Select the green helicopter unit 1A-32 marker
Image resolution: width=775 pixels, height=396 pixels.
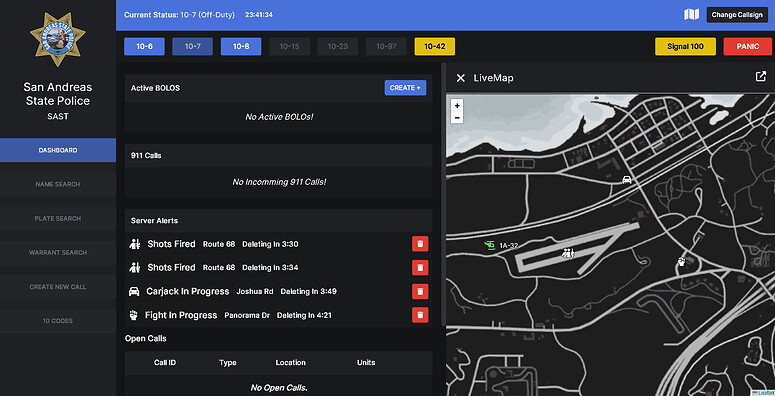[490, 245]
